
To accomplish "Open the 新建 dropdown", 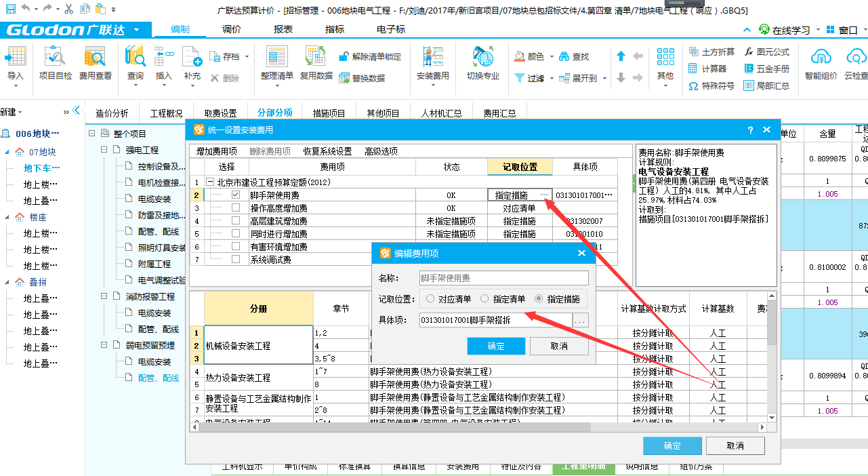I will tap(12, 112).
